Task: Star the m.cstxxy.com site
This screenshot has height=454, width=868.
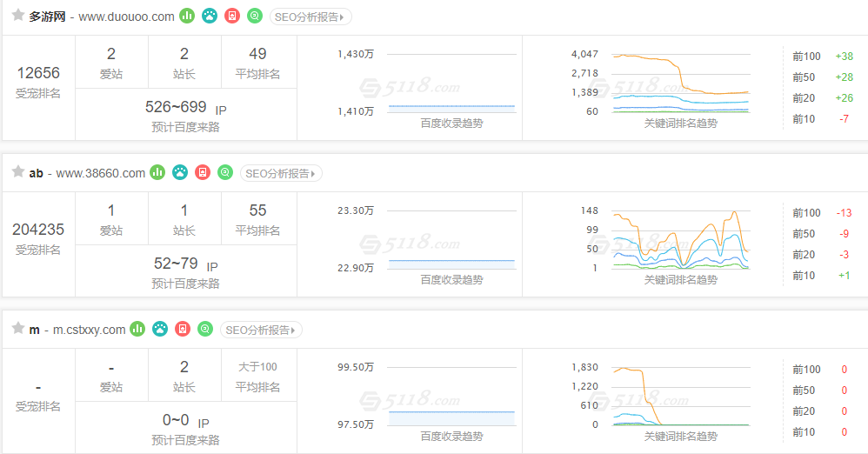Action: [x=18, y=328]
